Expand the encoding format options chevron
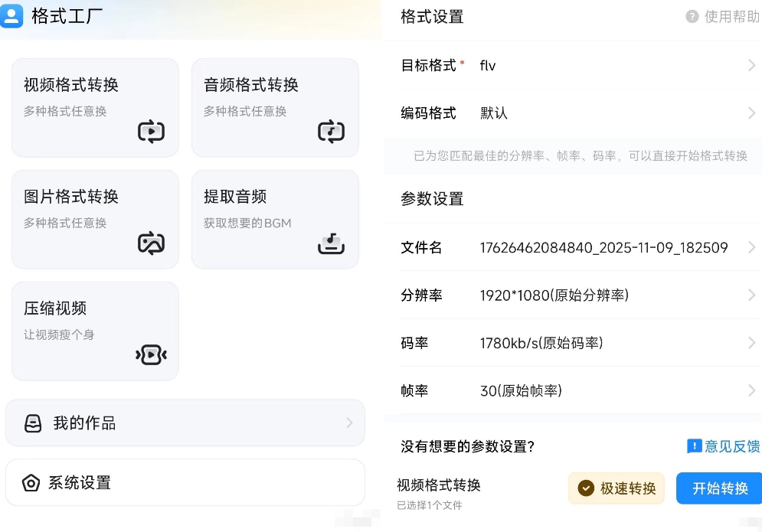Image resolution: width=762 pixels, height=532 pixels. coord(751,113)
